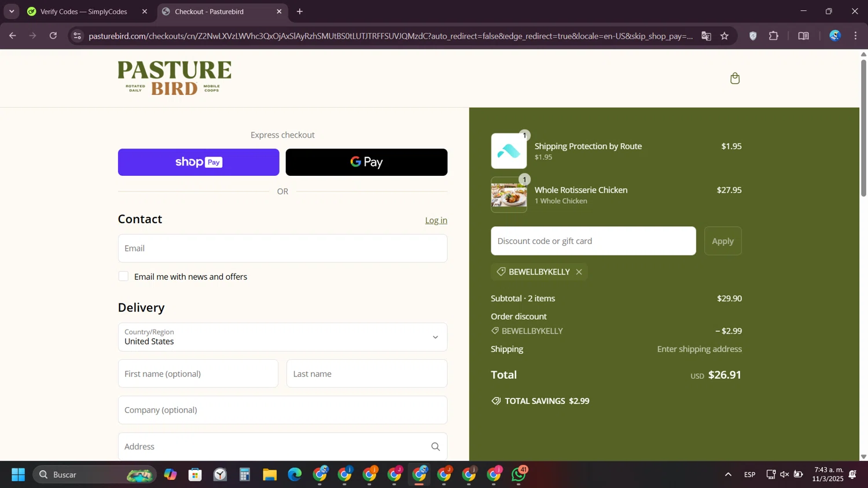Open WhatsApp from the taskbar

519,475
